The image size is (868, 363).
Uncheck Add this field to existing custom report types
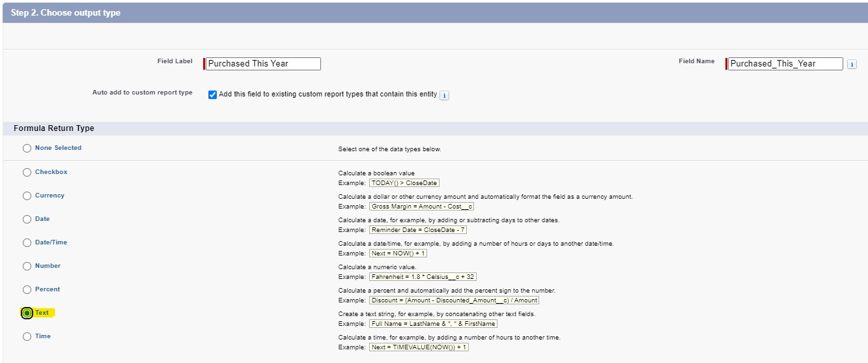[x=212, y=94]
